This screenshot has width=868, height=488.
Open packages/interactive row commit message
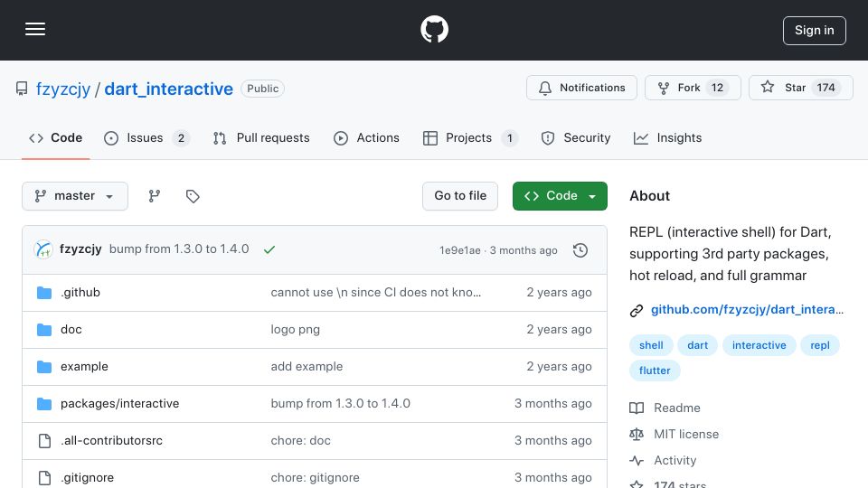click(341, 403)
